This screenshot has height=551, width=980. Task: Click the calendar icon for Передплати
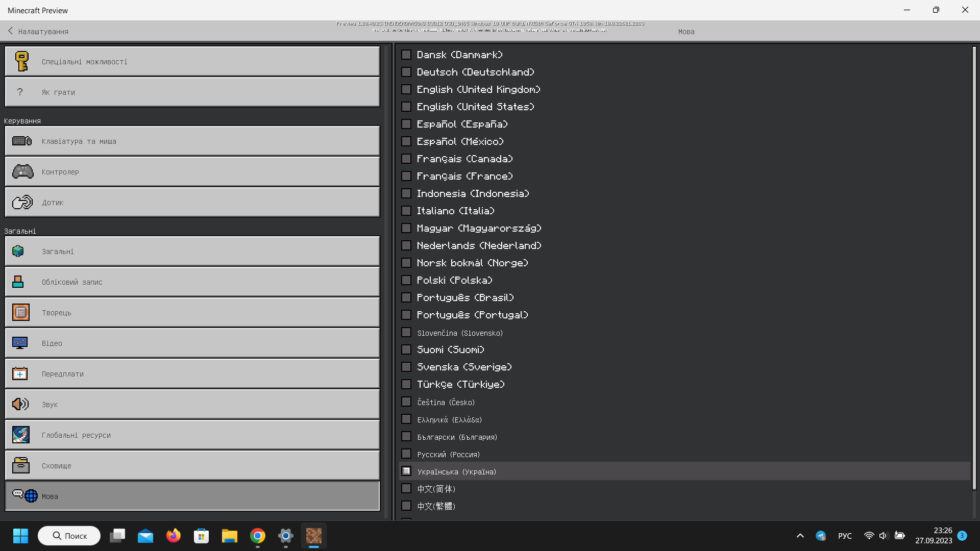tap(20, 373)
